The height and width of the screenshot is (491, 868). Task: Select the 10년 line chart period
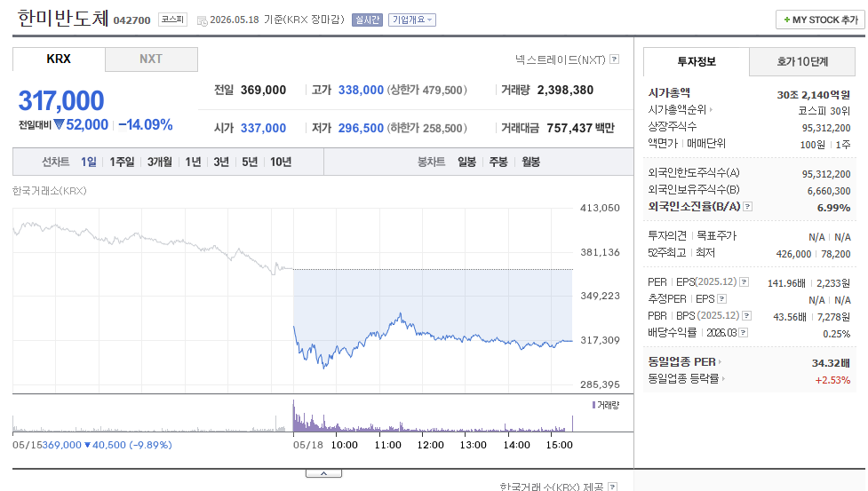pyautogui.click(x=281, y=162)
